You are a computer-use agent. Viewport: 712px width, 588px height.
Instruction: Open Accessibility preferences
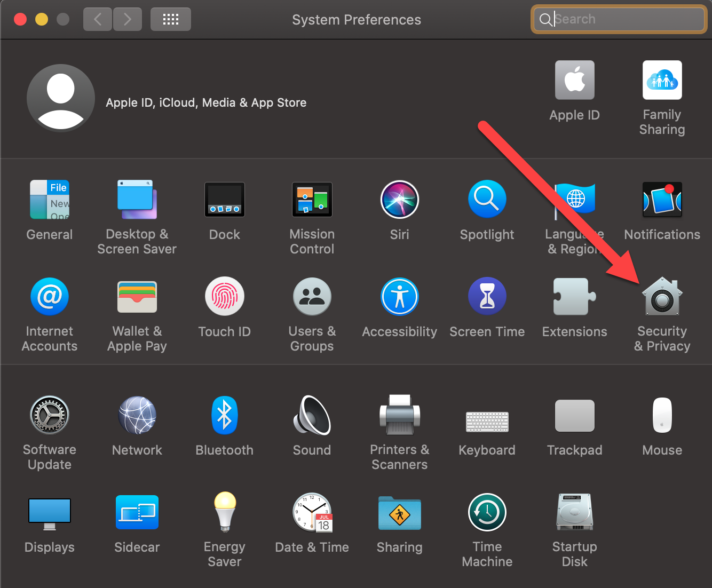tap(400, 297)
